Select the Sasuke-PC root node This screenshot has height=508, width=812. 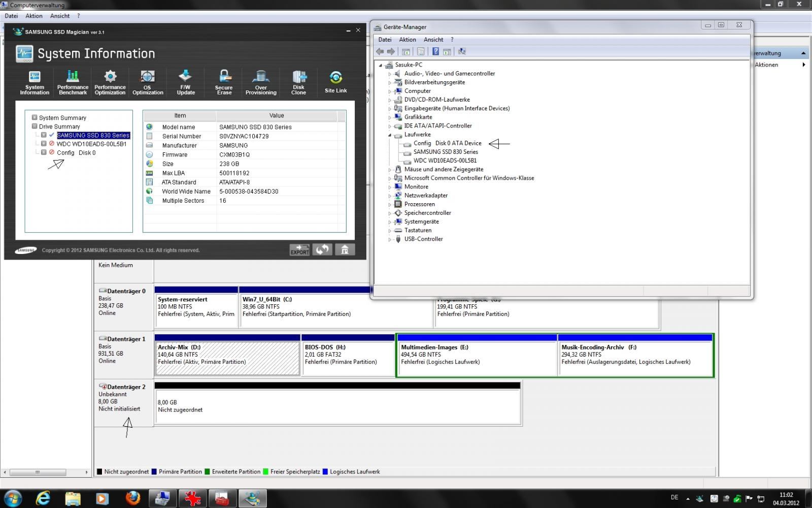point(409,65)
